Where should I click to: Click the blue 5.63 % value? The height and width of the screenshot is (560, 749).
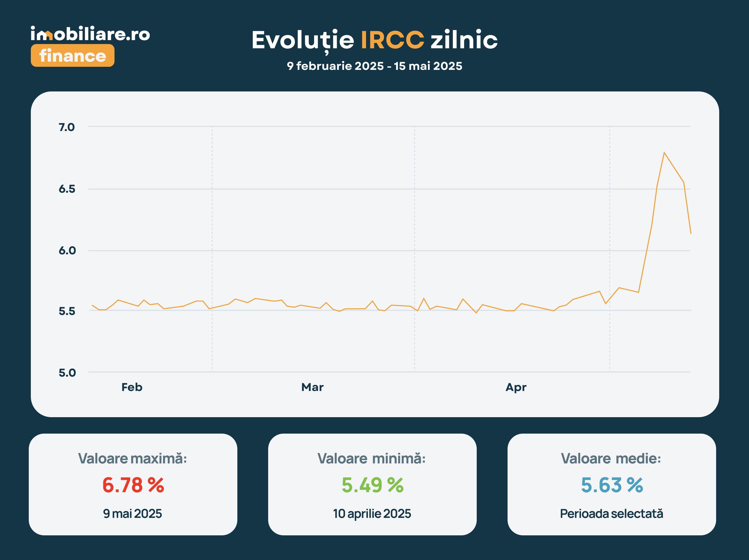point(612,485)
